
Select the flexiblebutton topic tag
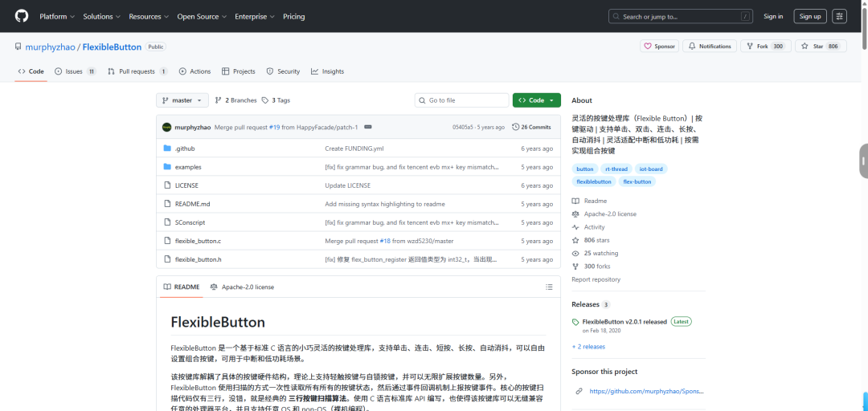594,181
